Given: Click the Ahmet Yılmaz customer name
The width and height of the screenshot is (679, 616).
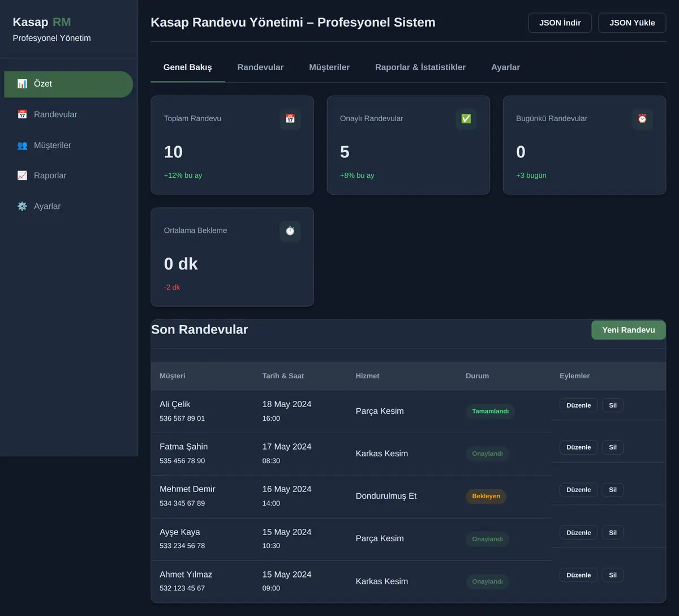Looking at the screenshot, I should pyautogui.click(x=186, y=575).
